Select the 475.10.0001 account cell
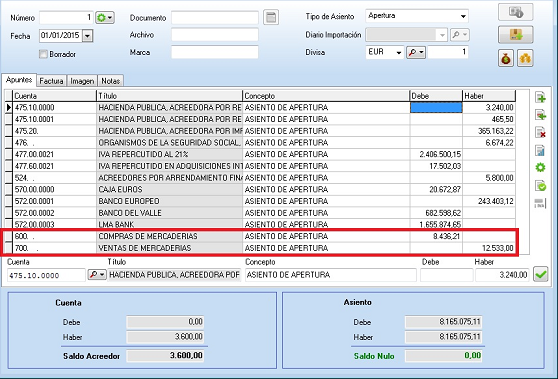 coord(54,119)
